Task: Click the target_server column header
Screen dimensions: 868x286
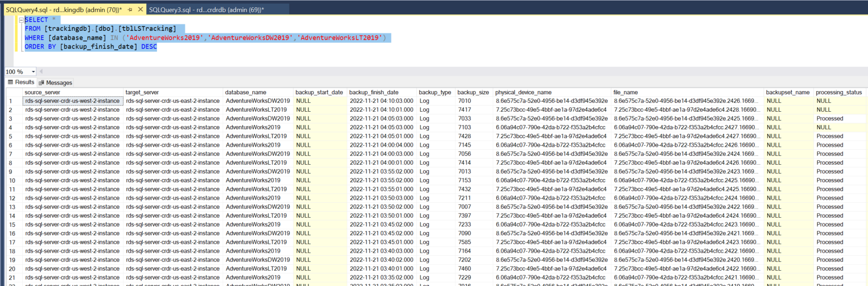Action: point(173,92)
